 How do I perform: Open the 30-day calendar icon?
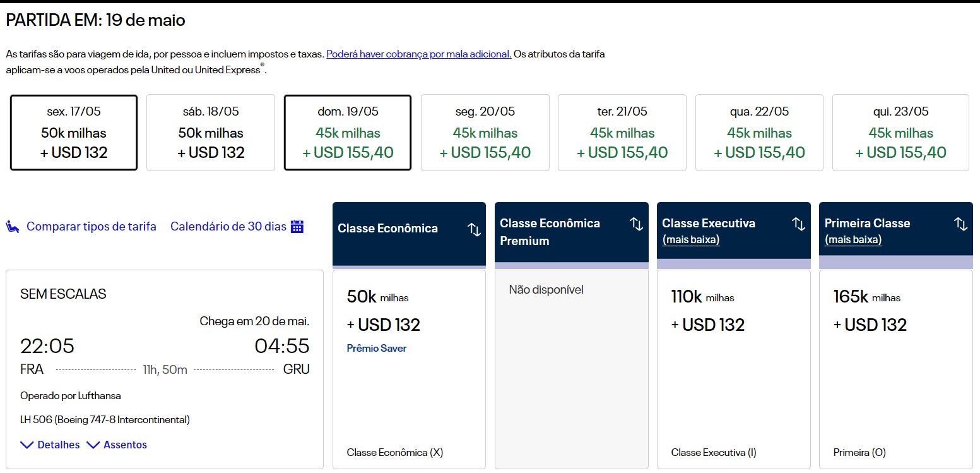click(297, 226)
